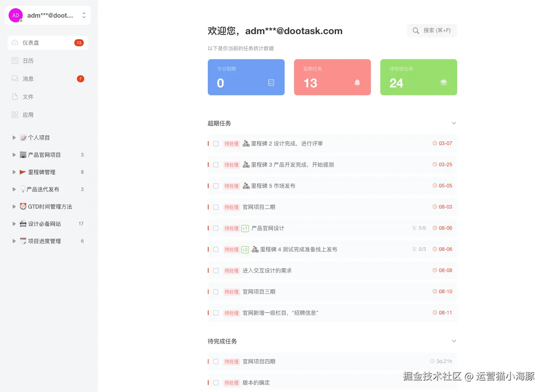Open the 消息 messages menu item
This screenshot has height=392, width=545.
pos(48,79)
